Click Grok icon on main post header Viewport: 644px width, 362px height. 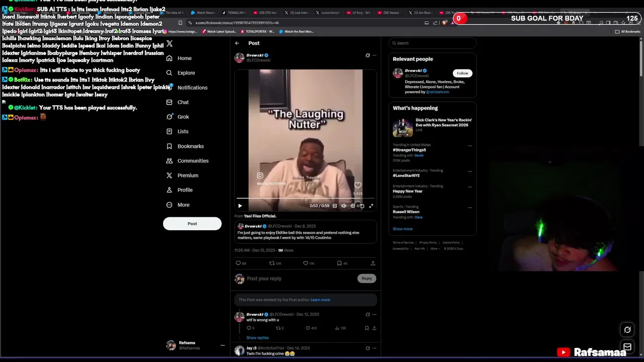[367, 55]
